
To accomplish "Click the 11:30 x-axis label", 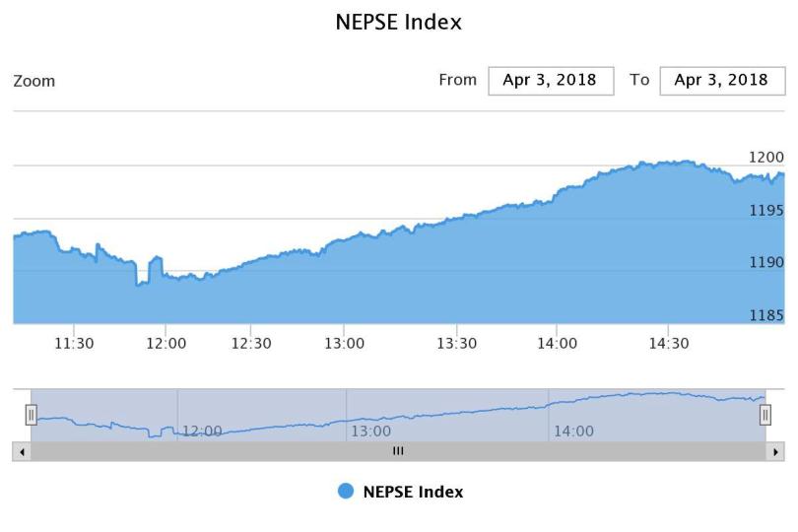I will click(75, 344).
